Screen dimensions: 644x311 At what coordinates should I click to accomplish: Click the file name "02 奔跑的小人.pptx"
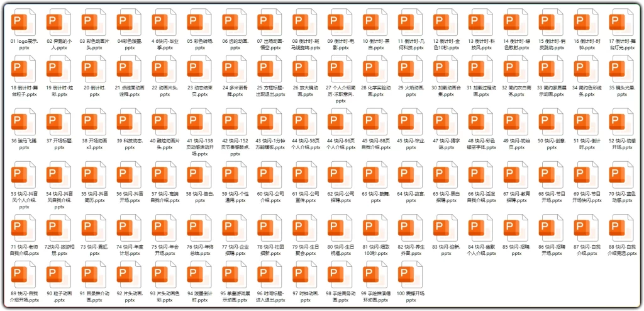(x=60, y=45)
